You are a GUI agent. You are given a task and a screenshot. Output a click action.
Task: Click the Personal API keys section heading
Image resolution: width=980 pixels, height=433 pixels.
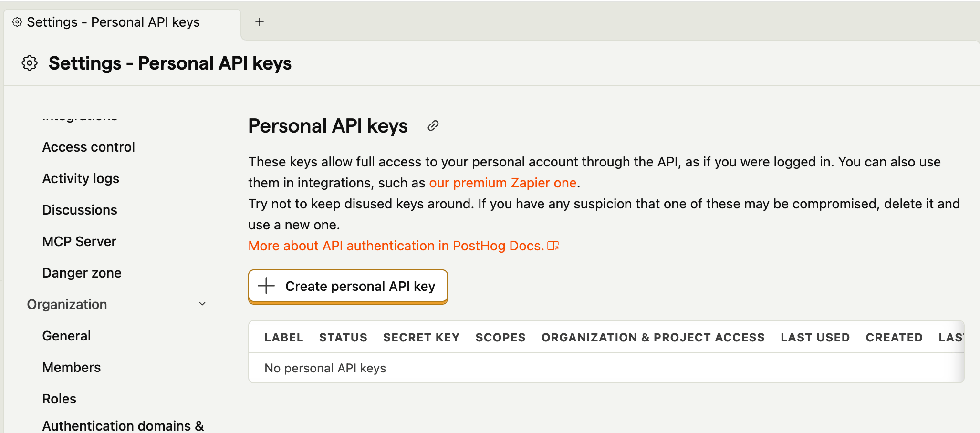(328, 126)
